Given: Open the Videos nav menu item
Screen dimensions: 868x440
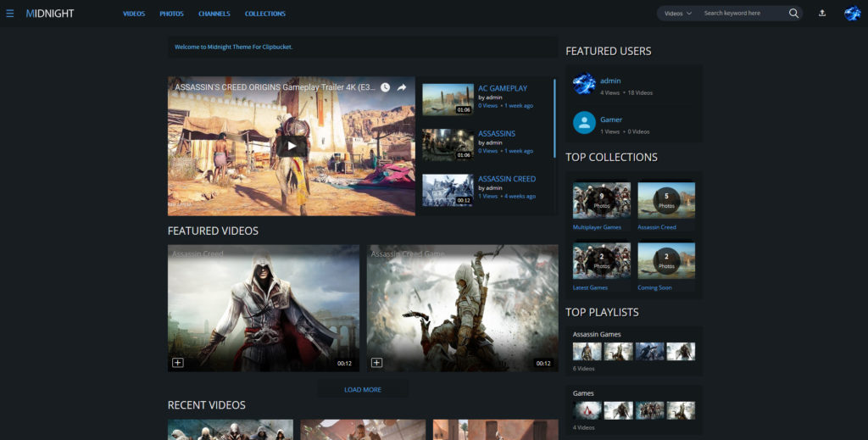Looking at the screenshot, I should (134, 14).
